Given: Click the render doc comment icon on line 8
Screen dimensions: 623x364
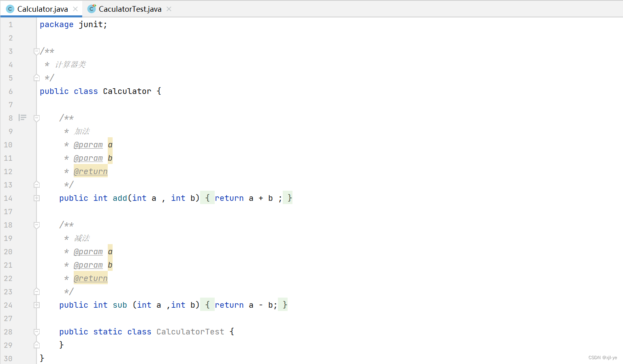Looking at the screenshot, I should (x=23, y=118).
